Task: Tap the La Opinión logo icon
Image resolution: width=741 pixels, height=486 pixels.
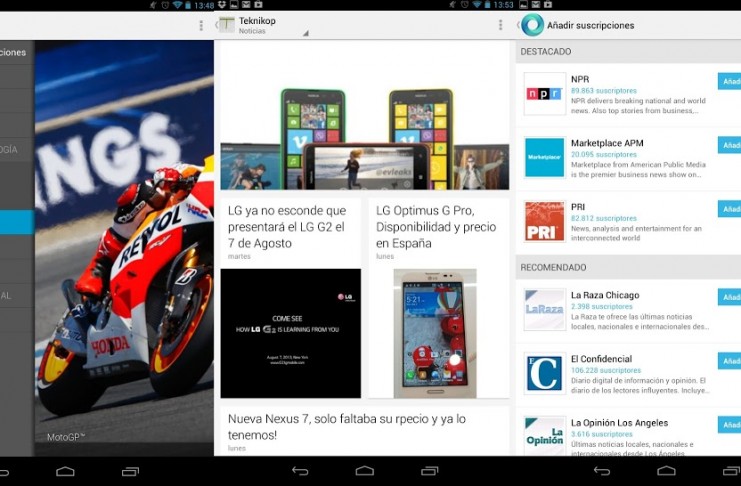Action: click(544, 436)
